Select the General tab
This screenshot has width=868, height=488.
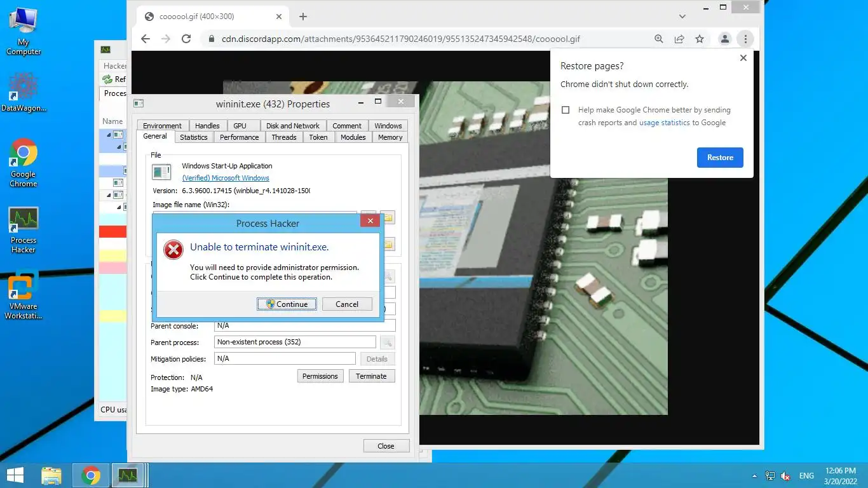(155, 136)
